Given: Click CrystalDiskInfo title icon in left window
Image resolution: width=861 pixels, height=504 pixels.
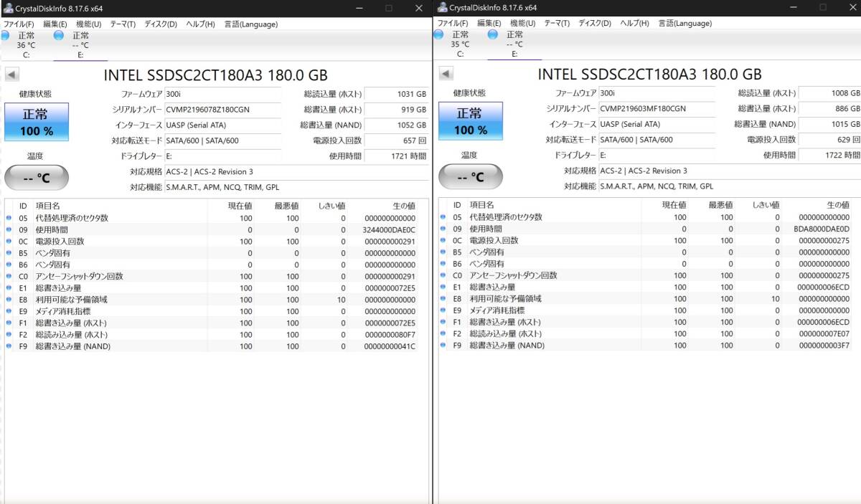Looking at the screenshot, I should 9,7.
